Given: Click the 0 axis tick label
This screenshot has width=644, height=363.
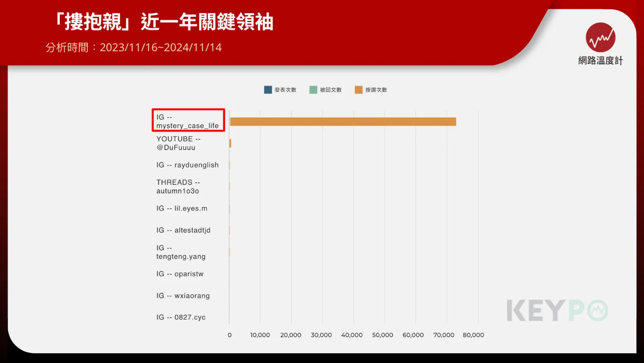Looking at the screenshot, I should 230,335.
